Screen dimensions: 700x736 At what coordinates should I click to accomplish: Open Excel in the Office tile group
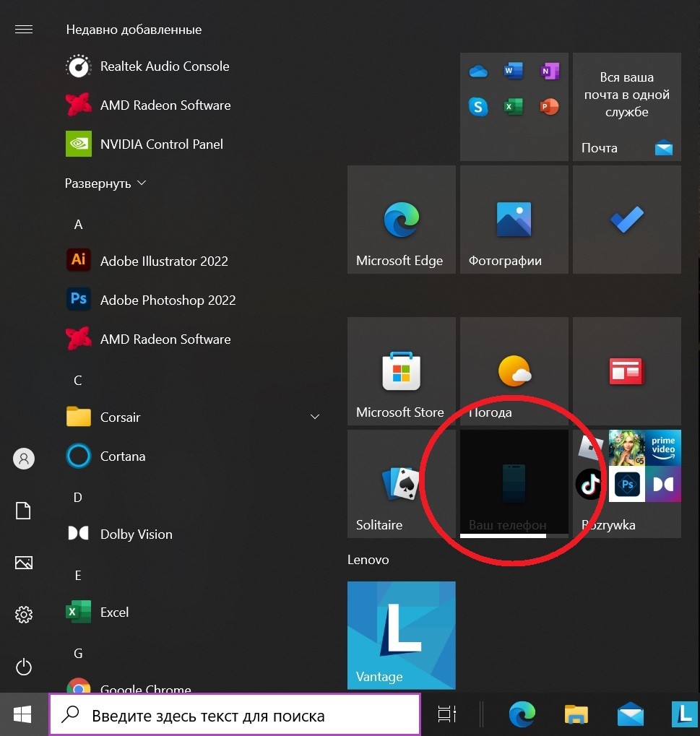coord(514,107)
